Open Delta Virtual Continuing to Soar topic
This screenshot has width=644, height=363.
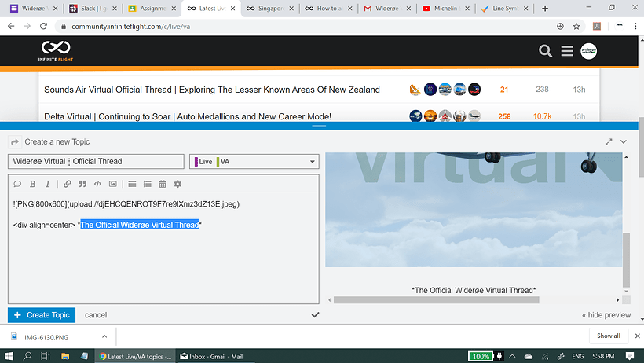point(188,116)
